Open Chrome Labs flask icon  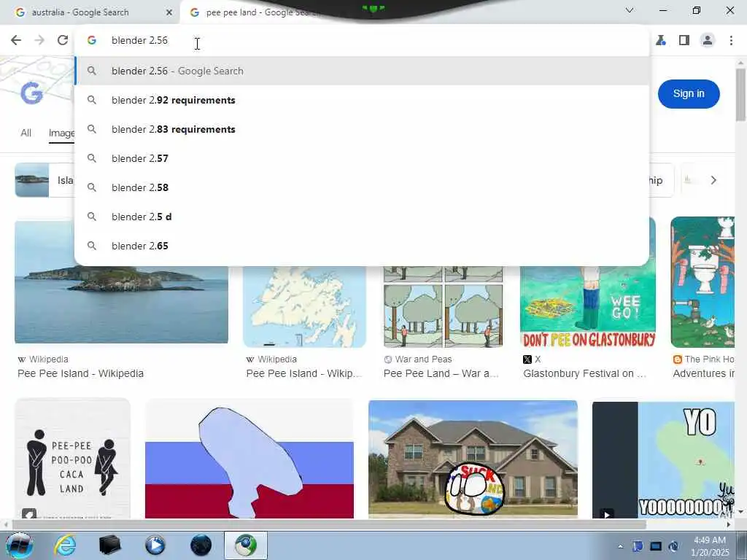pyautogui.click(x=661, y=41)
